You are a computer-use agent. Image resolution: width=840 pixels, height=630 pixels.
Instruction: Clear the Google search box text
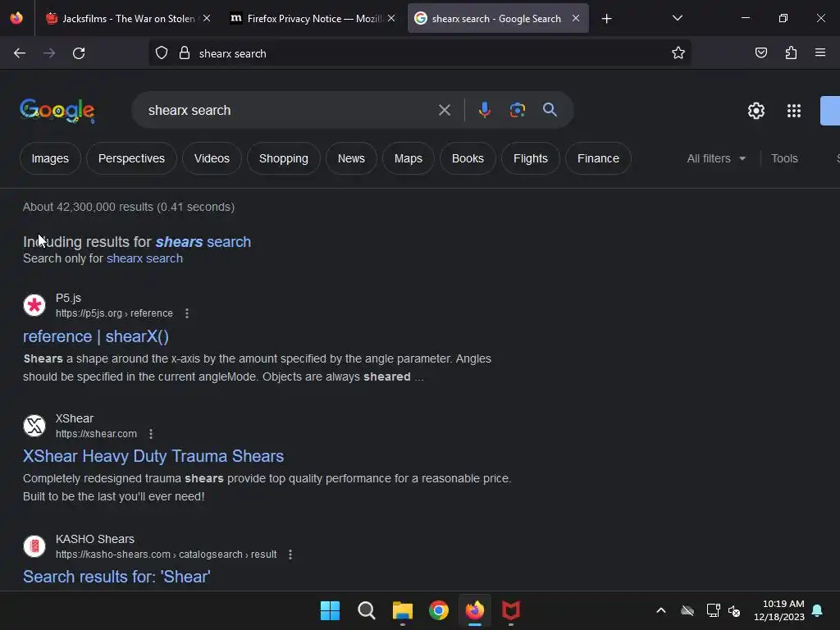pyautogui.click(x=444, y=111)
